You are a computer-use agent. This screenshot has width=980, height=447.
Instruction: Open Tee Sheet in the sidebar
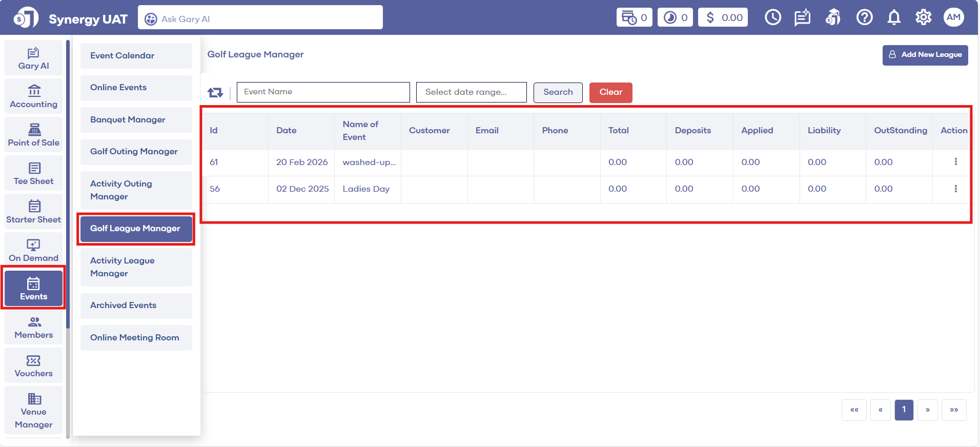(x=34, y=174)
